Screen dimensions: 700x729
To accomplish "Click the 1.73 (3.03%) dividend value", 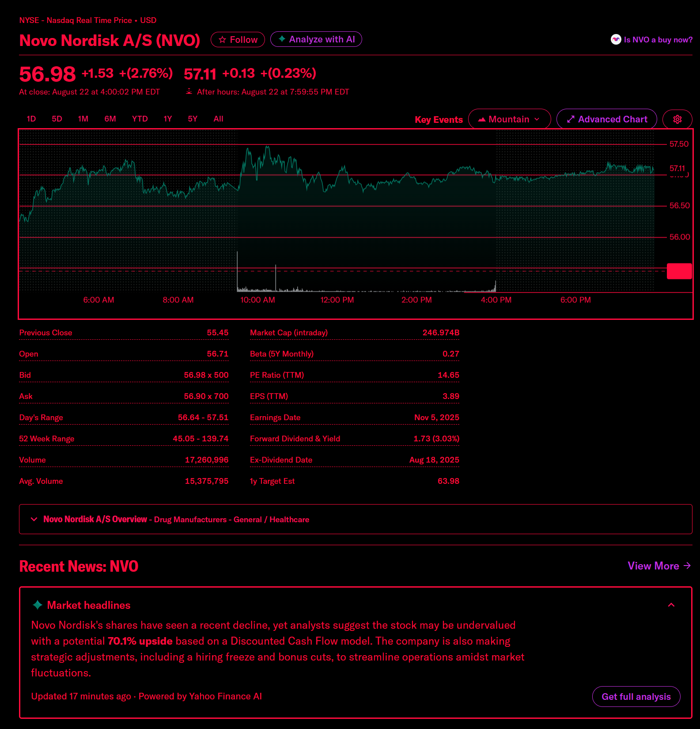I will [x=436, y=439].
